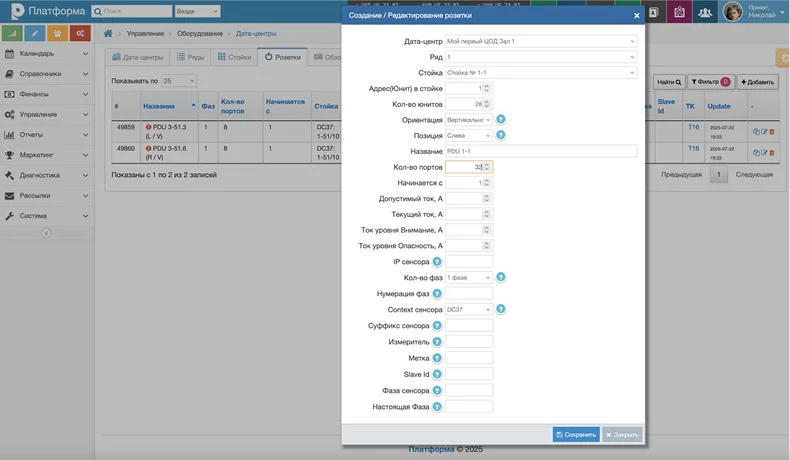
Task: Edit row 49859 with pencil icon
Action: point(764,132)
